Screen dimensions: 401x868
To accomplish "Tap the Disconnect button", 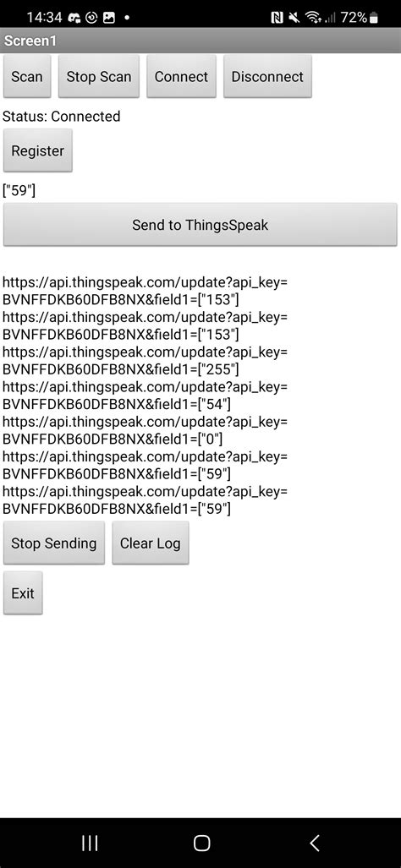I will click(x=267, y=76).
